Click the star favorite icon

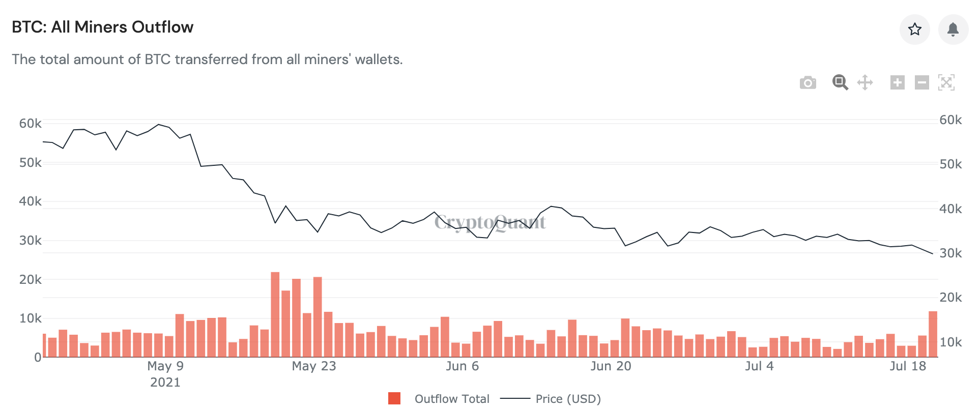click(x=914, y=30)
